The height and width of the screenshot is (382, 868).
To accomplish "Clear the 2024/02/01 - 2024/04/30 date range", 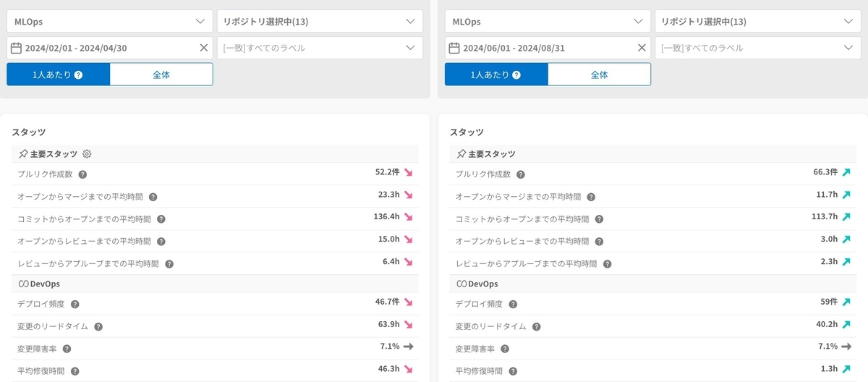I will pyautogui.click(x=204, y=48).
